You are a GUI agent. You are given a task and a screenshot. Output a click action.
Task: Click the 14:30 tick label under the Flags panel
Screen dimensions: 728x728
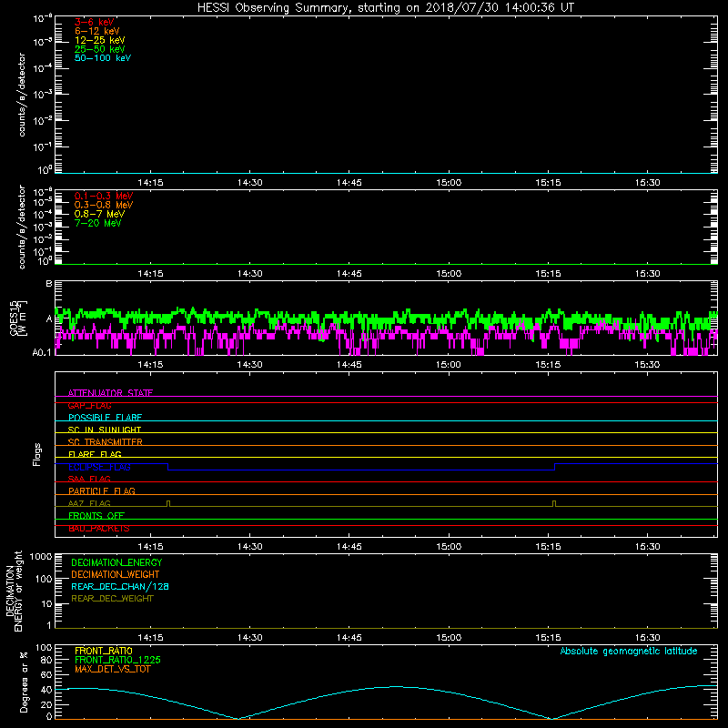[249, 547]
